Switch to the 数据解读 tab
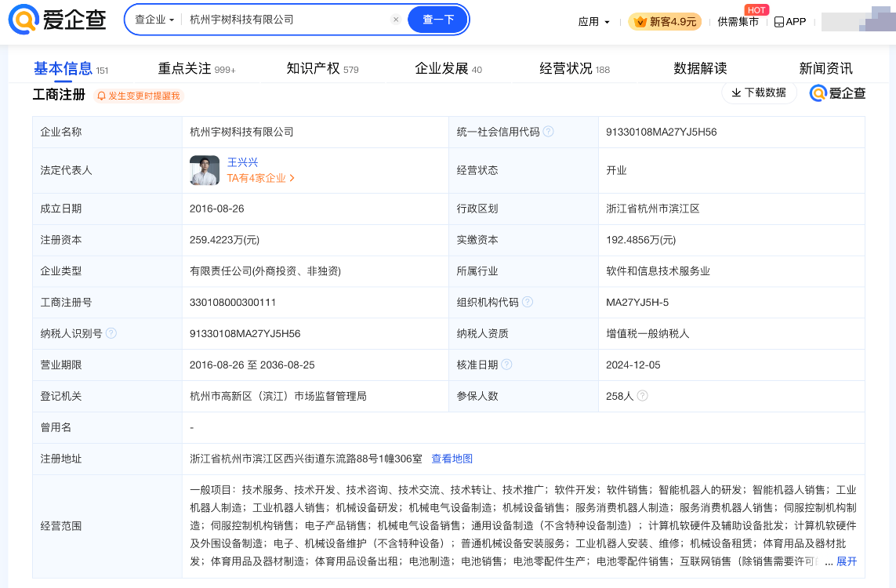This screenshot has width=896, height=588. click(x=700, y=69)
